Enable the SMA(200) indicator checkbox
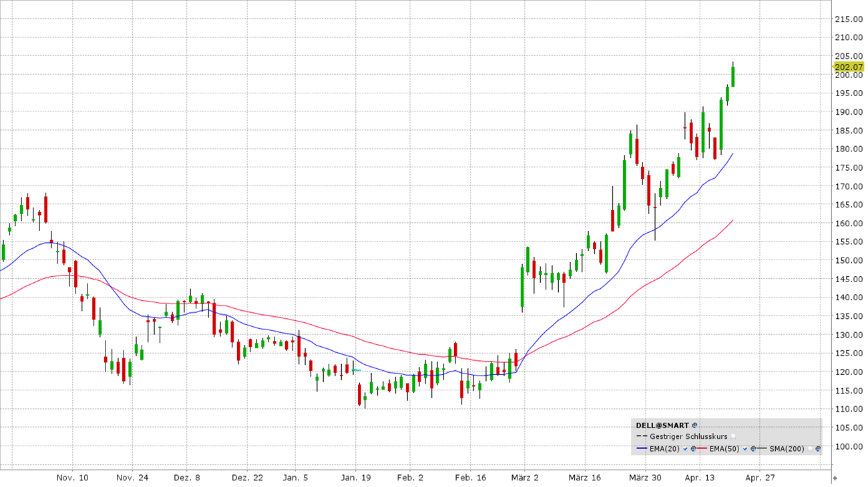868x487 pixels. (x=811, y=449)
